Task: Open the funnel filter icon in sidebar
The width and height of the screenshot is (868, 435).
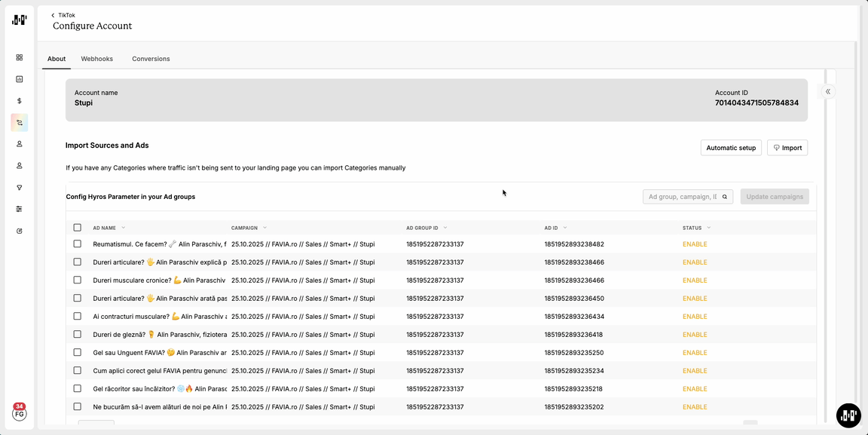Action: (x=20, y=188)
